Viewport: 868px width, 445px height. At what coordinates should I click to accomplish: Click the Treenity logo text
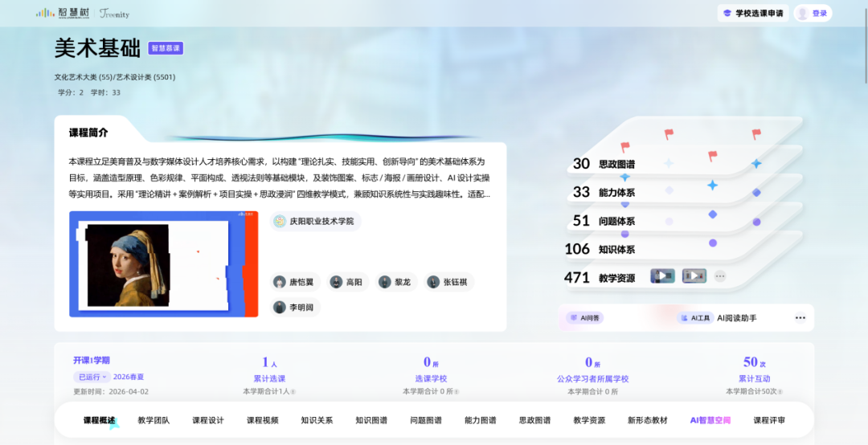[115, 14]
